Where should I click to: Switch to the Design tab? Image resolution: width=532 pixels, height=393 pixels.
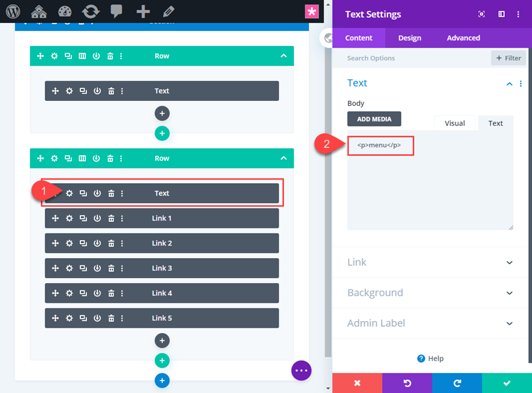[409, 38]
